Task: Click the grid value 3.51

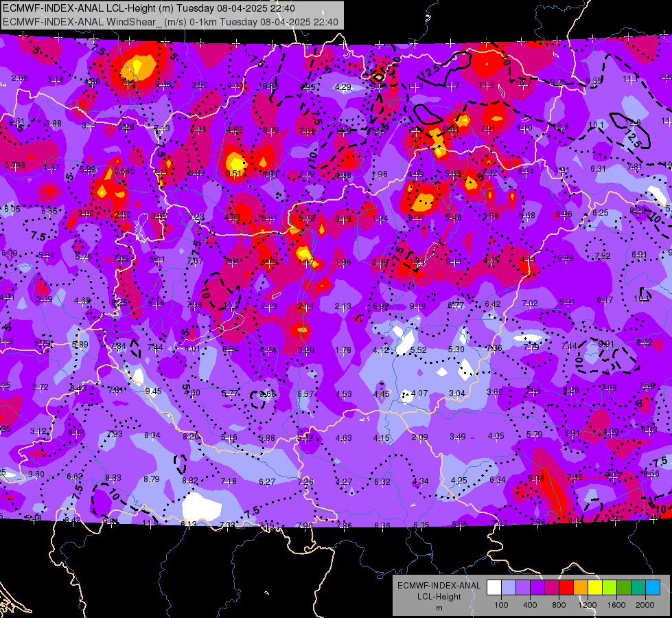Action: tap(234, 173)
